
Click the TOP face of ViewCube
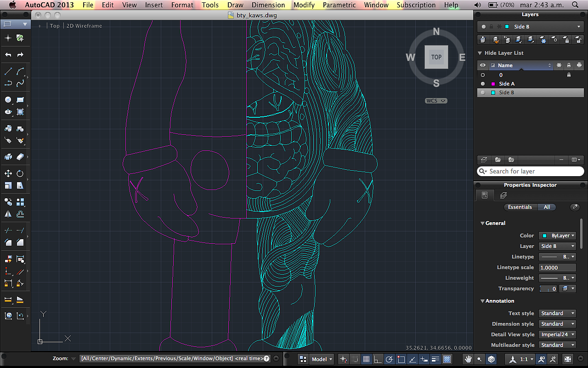pyautogui.click(x=436, y=57)
